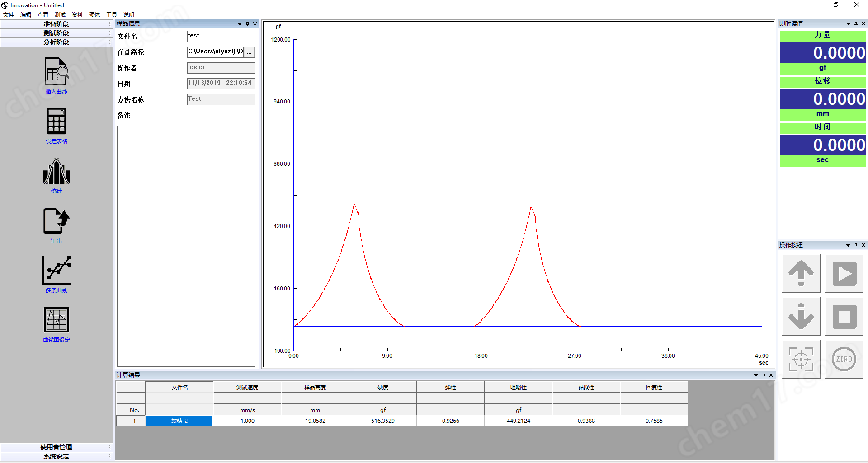The height and width of the screenshot is (463, 868).
Task: Open the 设定表格 table settings icon
Action: [57, 122]
